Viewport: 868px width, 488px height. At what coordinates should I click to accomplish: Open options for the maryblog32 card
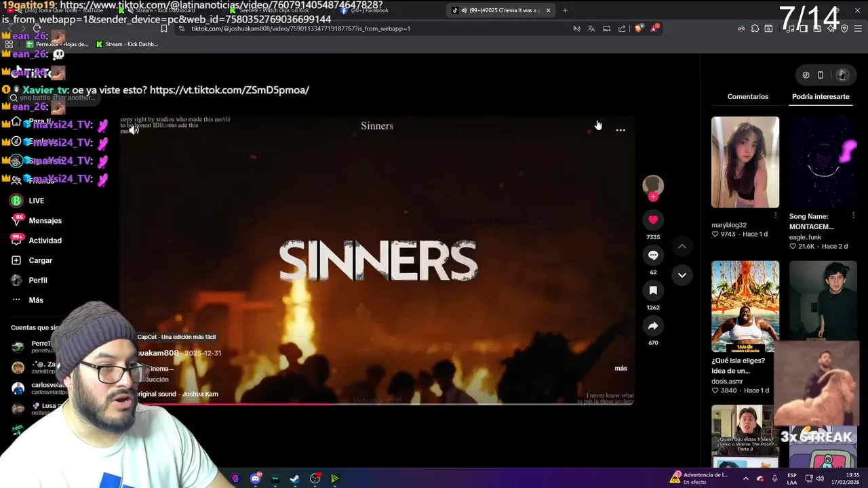pos(776,216)
